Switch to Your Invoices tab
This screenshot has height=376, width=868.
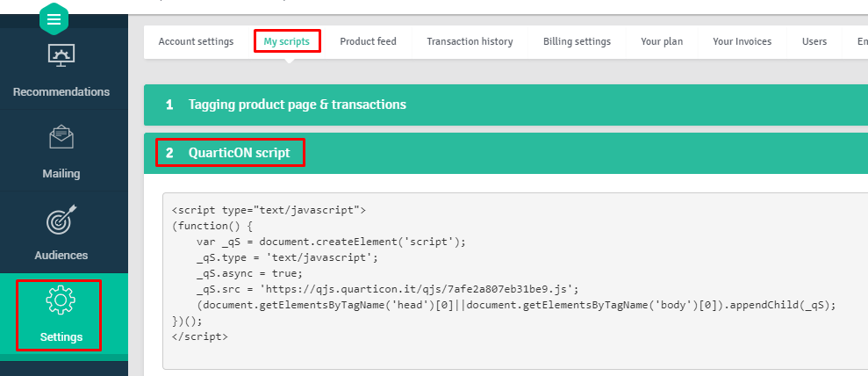tap(742, 41)
